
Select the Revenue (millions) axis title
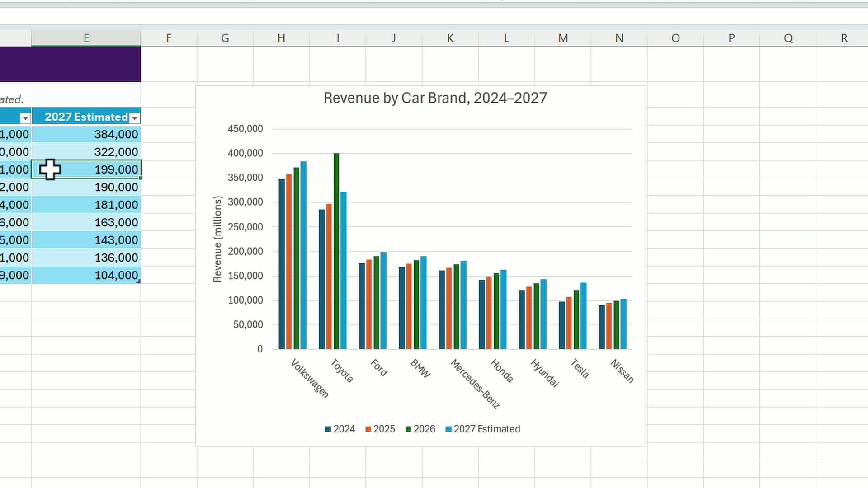coord(217,239)
